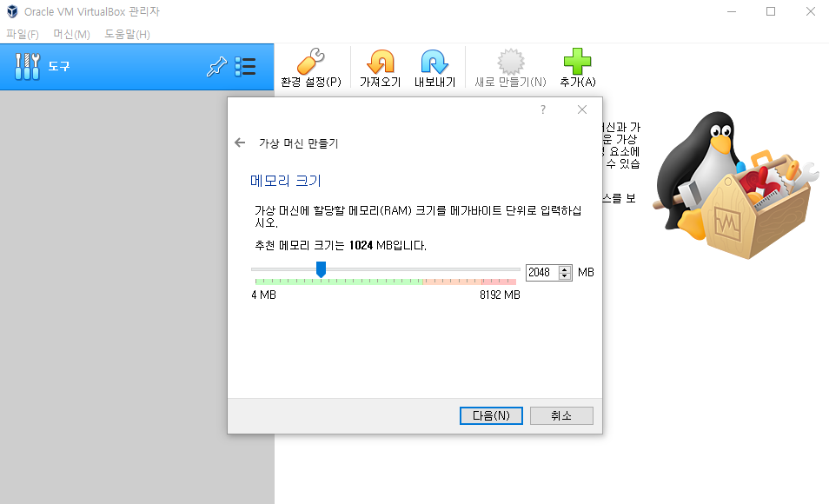Decrease memory with the spinbox down arrow
829x504 pixels.
click(565, 276)
